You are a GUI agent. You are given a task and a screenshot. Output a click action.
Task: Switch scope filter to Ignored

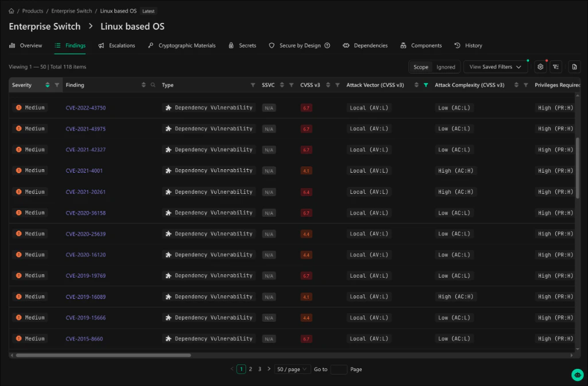click(445, 67)
